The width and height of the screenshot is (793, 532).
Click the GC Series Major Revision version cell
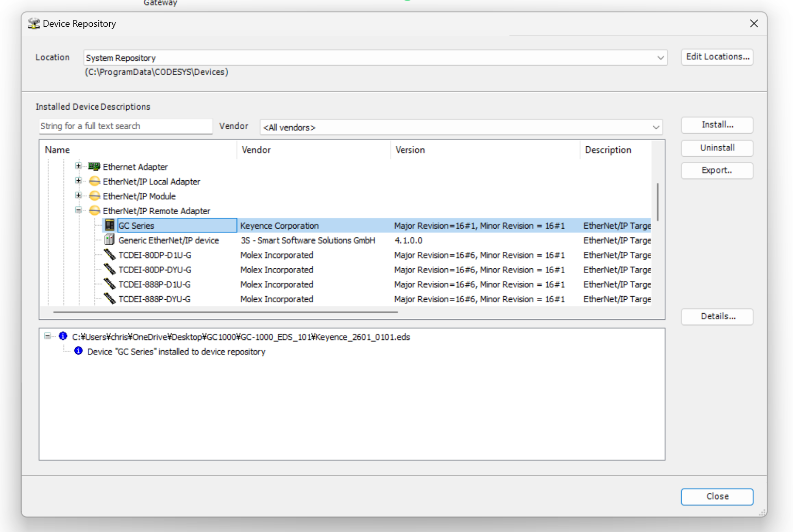click(x=479, y=226)
